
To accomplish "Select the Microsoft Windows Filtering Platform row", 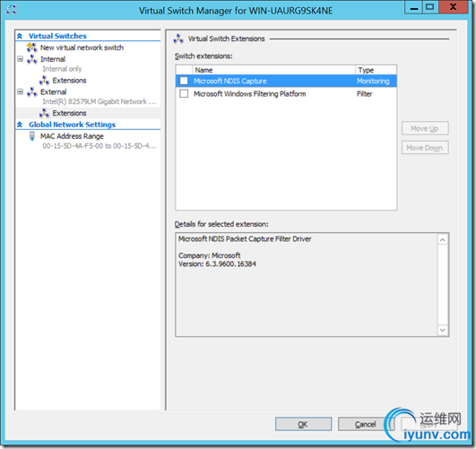I will coord(286,94).
